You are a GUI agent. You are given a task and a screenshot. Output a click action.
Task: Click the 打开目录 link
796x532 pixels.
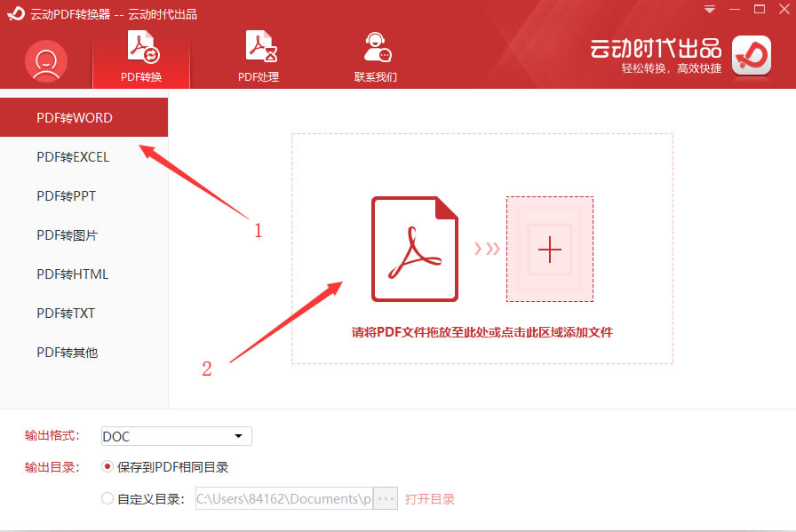click(430, 498)
